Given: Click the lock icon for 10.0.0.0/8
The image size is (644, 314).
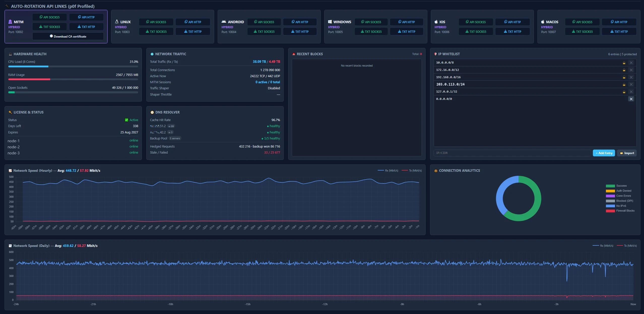Looking at the screenshot, I should tap(624, 63).
